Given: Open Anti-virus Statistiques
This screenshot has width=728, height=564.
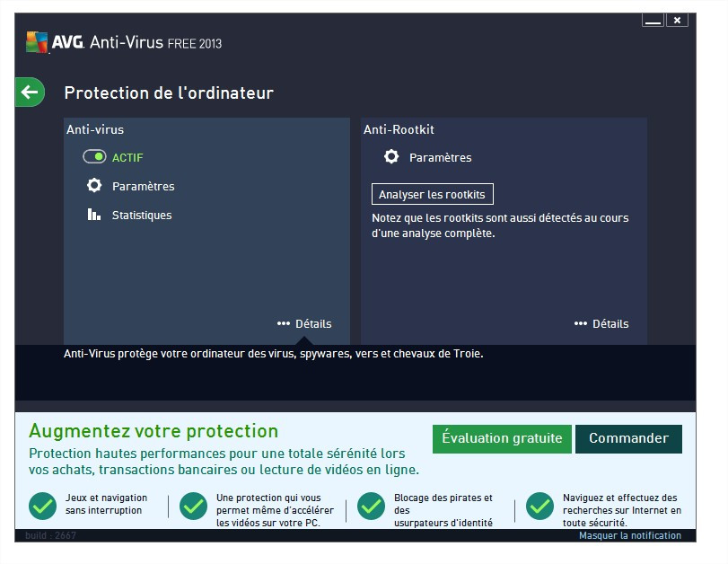Looking at the screenshot, I should click(141, 215).
